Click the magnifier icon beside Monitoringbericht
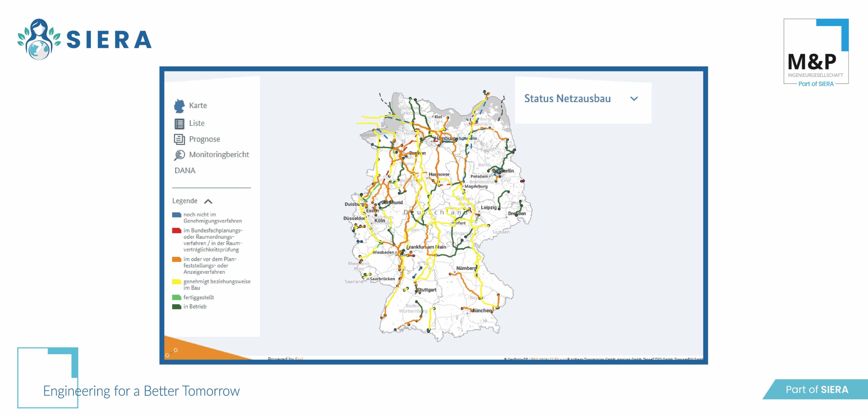The width and height of the screenshot is (868, 417). click(179, 155)
